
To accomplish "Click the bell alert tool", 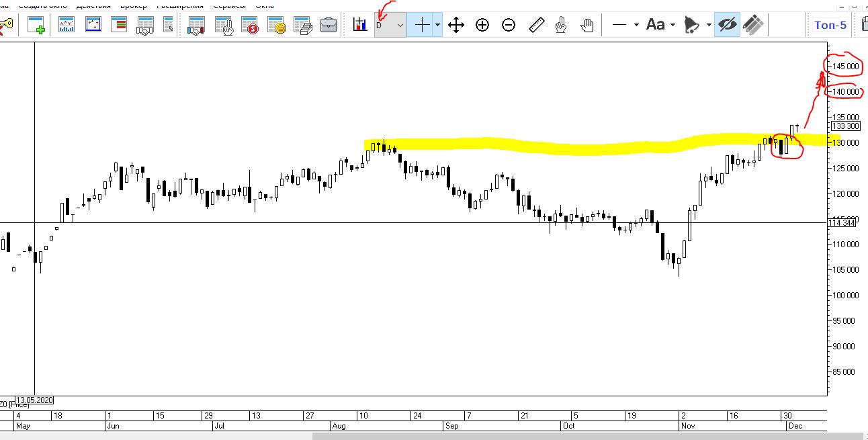I will pos(691,26).
